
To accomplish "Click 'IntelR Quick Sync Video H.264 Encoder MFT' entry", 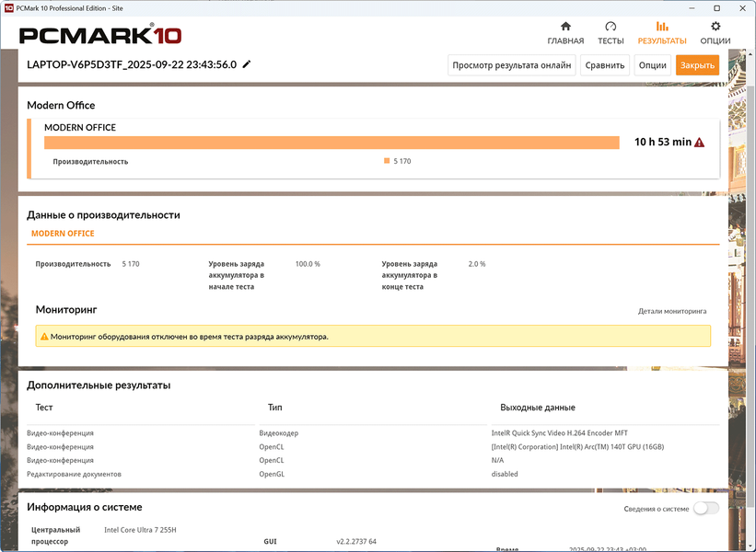I will (559, 433).
